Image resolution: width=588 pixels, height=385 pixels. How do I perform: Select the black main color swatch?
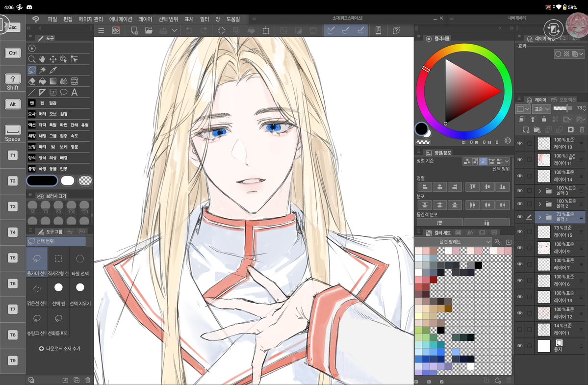point(42,180)
